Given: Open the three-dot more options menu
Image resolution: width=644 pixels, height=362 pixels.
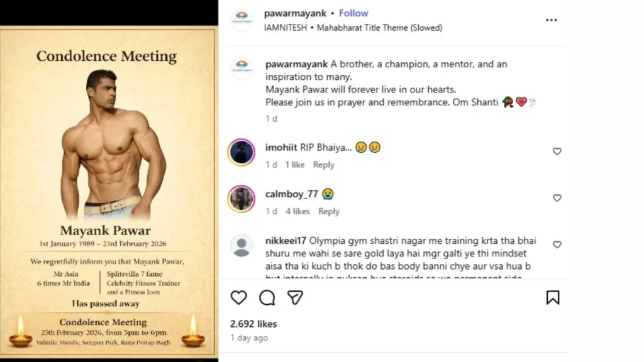Looking at the screenshot, I should (552, 20).
